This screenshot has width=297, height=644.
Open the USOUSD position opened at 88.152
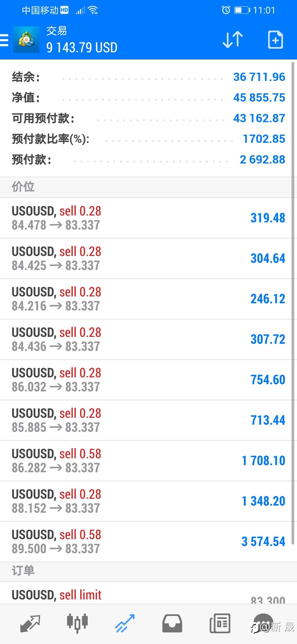[146, 501]
